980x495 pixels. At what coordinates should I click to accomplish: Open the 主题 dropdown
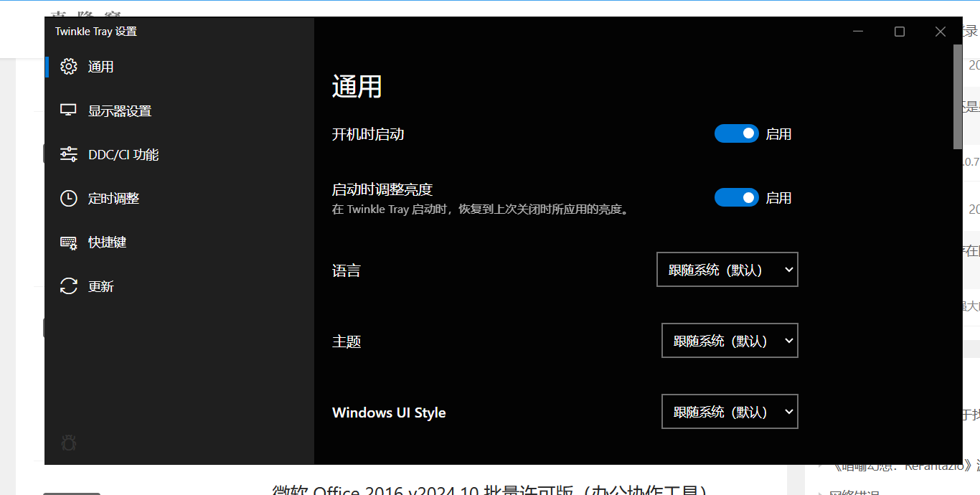pos(730,341)
